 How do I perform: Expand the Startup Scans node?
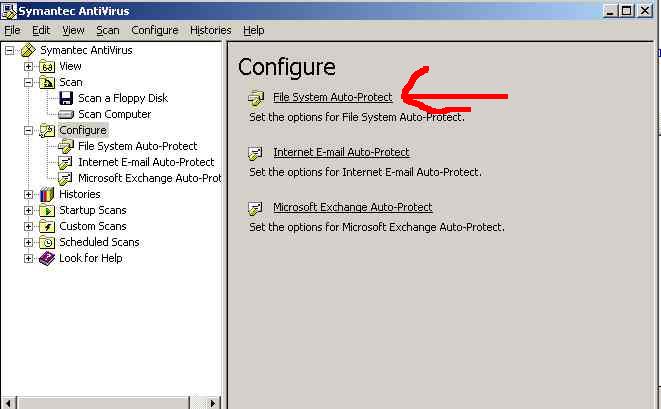29,210
